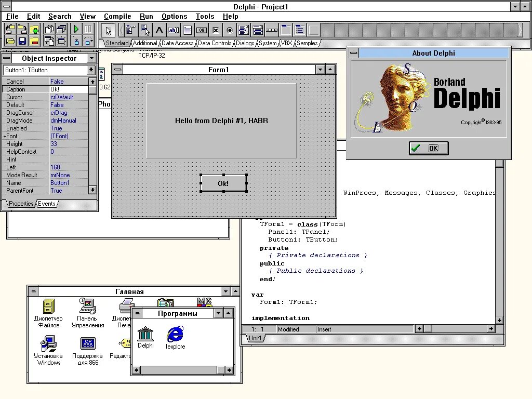Click the Caption value field showing Ok!
The image size is (532, 399).
(x=69, y=89)
